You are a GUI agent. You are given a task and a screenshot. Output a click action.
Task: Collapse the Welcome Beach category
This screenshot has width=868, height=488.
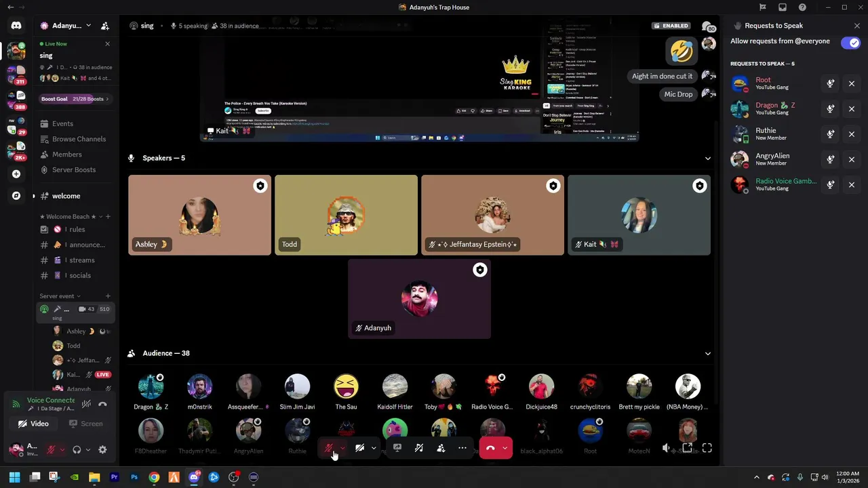click(x=71, y=217)
